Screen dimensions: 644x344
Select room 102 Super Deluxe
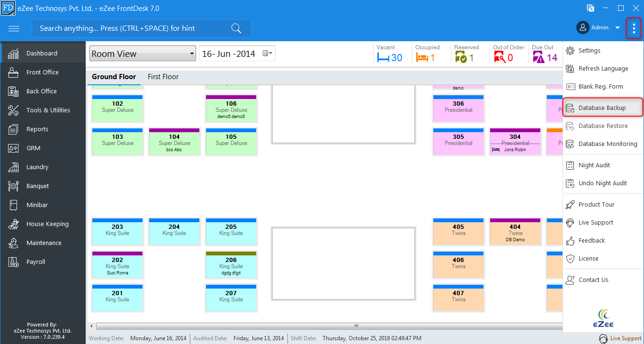pyautogui.click(x=117, y=108)
